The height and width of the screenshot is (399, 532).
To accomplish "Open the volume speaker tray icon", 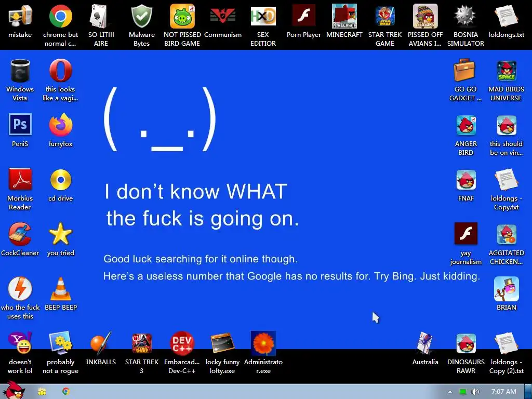I will (x=475, y=392).
